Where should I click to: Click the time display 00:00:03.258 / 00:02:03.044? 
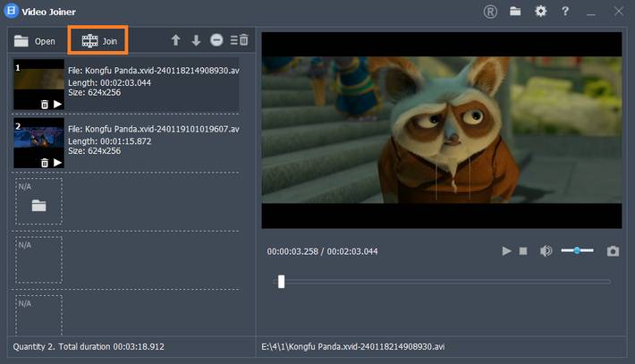pyautogui.click(x=322, y=251)
